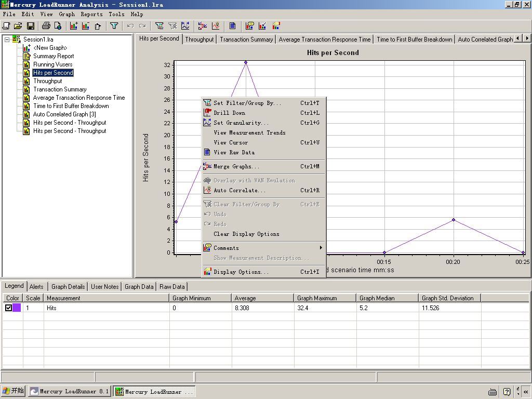Screen dimensions: 532x399
Task: Click the View Raw Data toolbar icon
Action: click(x=232, y=26)
